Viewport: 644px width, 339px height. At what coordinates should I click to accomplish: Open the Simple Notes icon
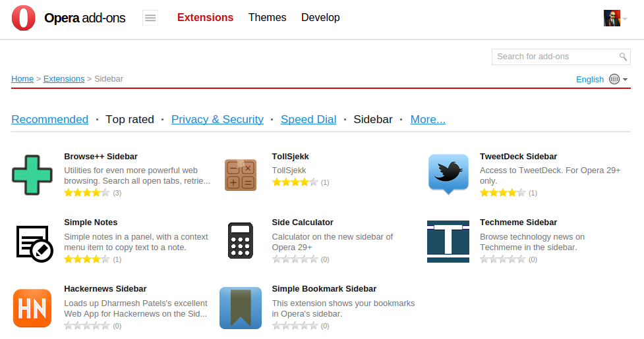32,242
